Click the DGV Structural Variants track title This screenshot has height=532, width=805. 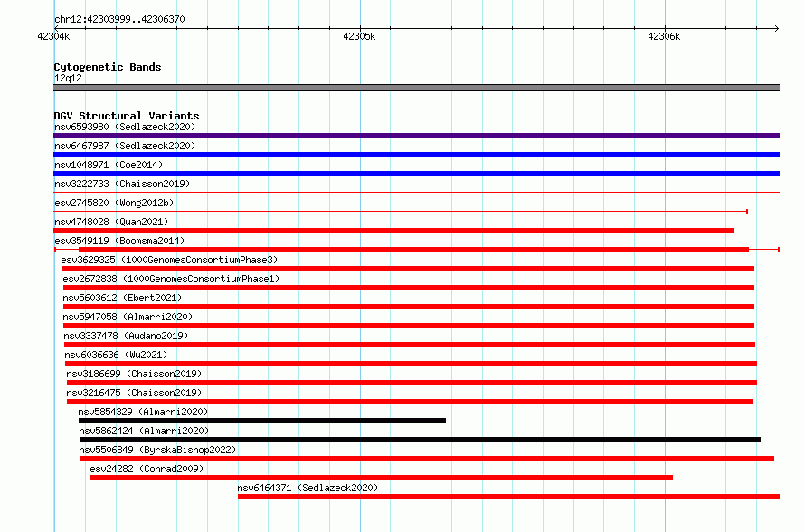127,116
